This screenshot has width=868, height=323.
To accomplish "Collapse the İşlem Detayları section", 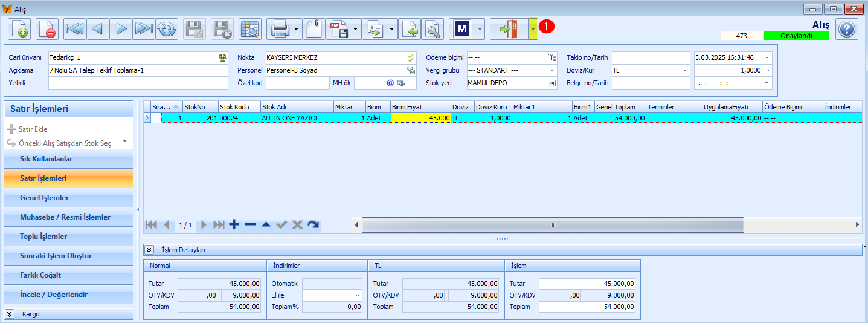I will [x=149, y=250].
